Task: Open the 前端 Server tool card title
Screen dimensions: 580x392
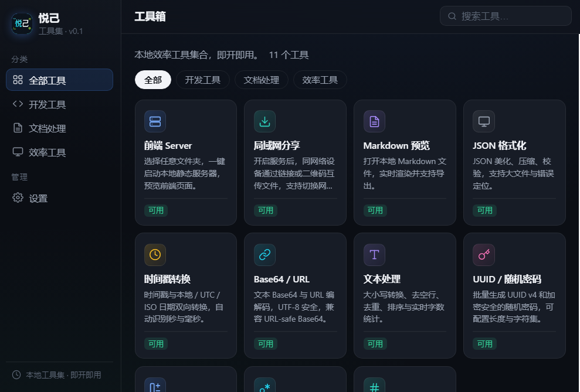Action: click(168, 145)
